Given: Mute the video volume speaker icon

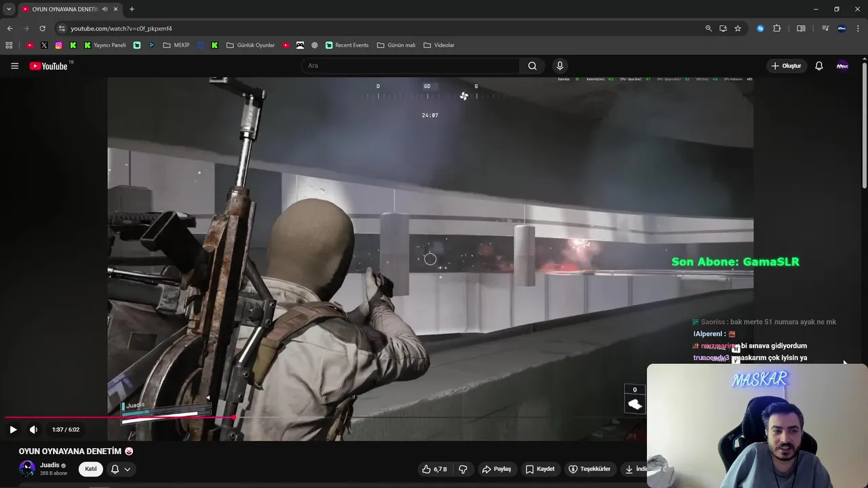Looking at the screenshot, I should tap(33, 430).
